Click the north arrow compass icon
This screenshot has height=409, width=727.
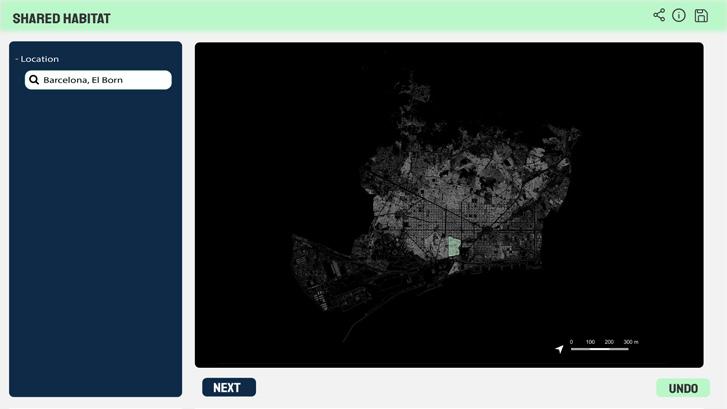(560, 349)
